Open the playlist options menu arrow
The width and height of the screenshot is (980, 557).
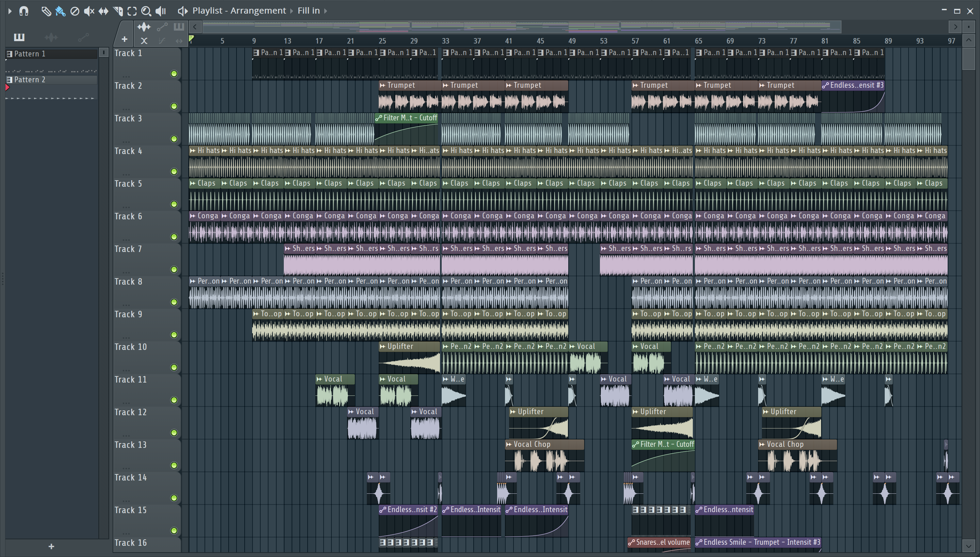10,11
